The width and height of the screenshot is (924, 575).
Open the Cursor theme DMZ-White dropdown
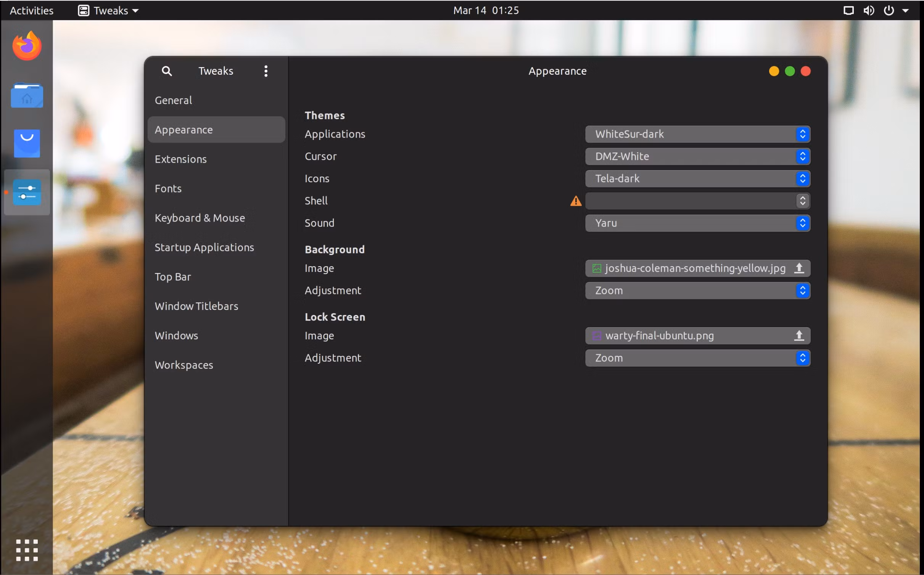point(697,156)
